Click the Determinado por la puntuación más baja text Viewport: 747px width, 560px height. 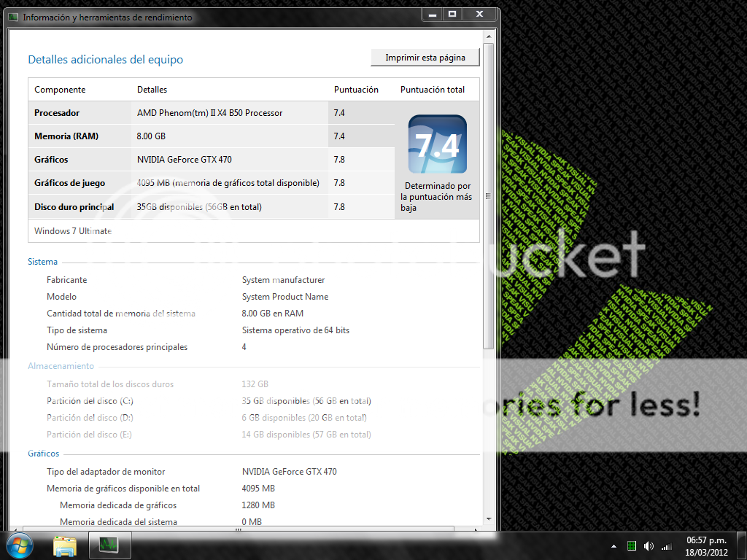[436, 197]
